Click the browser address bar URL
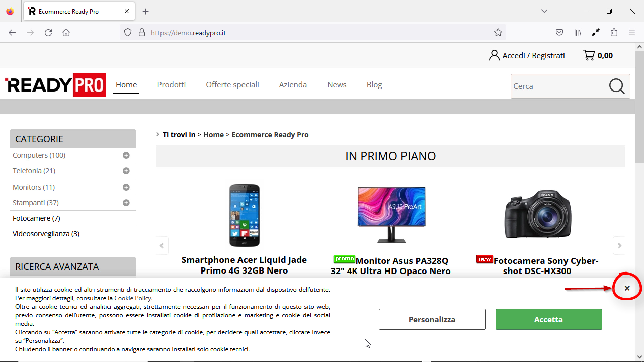Image resolution: width=644 pixels, height=362 pixels. (x=188, y=33)
